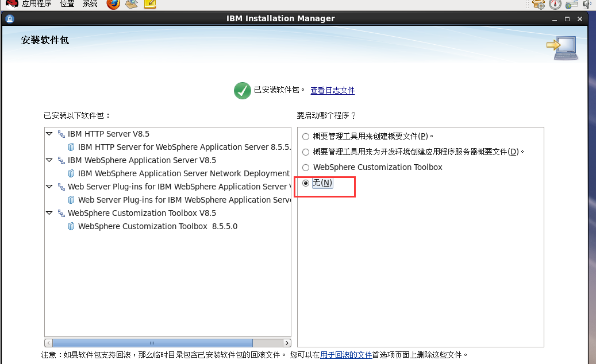Select profile tool for development environment (D) option

306,152
